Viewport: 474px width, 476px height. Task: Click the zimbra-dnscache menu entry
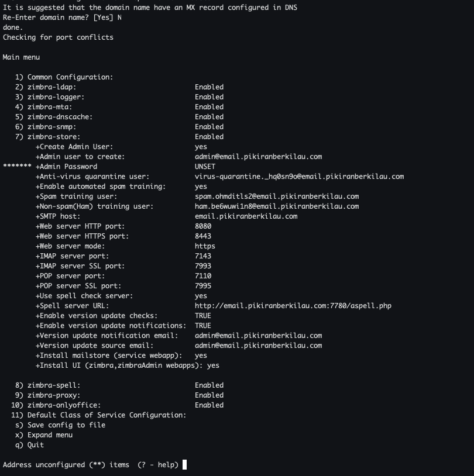(60, 117)
